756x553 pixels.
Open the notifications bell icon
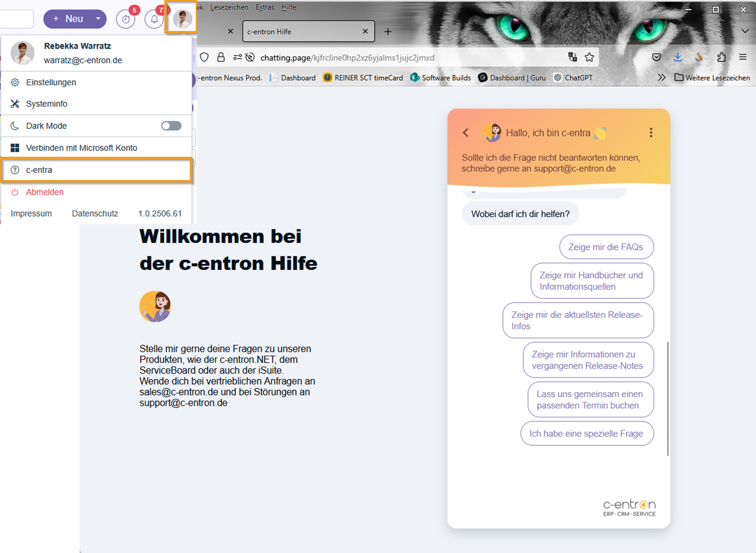[154, 19]
